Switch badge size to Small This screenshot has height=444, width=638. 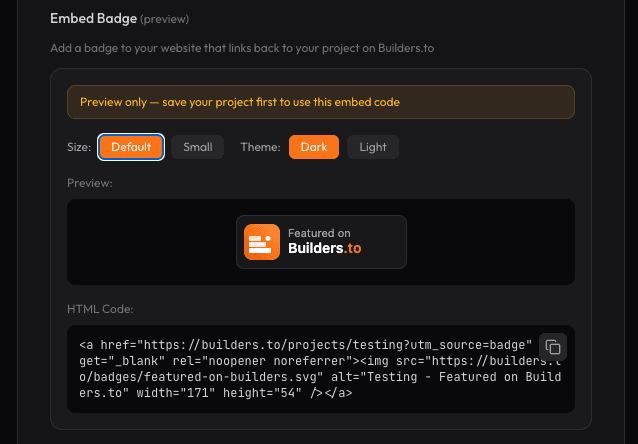coord(197,147)
